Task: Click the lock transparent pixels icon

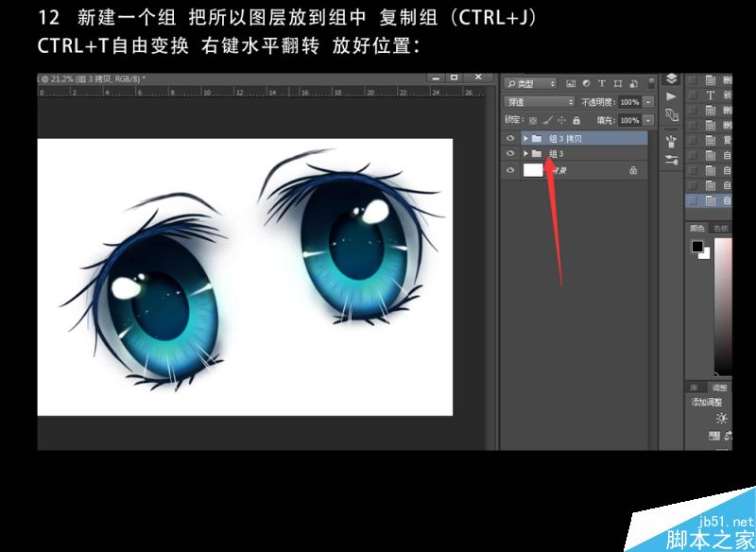Action: pos(533,121)
